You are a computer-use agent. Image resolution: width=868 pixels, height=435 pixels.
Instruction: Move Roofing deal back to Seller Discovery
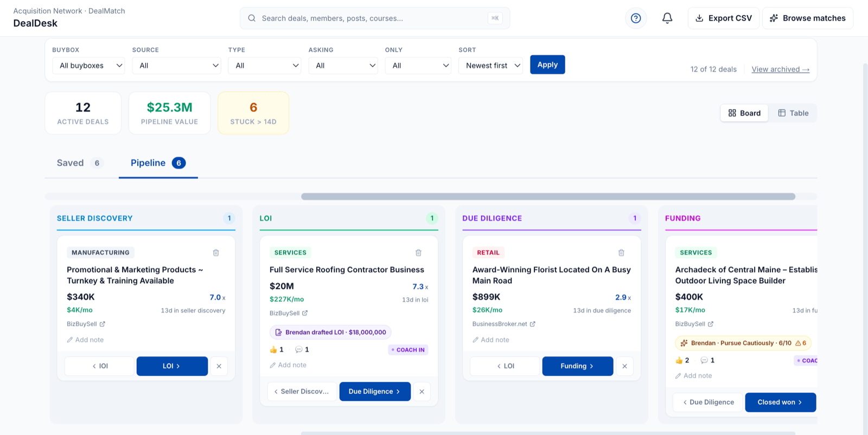coord(302,392)
